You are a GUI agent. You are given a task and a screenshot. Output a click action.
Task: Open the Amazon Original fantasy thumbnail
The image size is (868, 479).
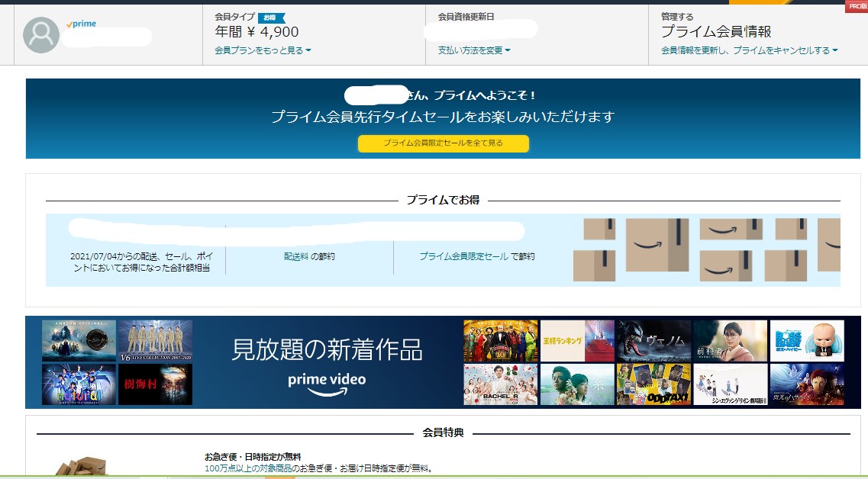pyautogui.click(x=79, y=341)
